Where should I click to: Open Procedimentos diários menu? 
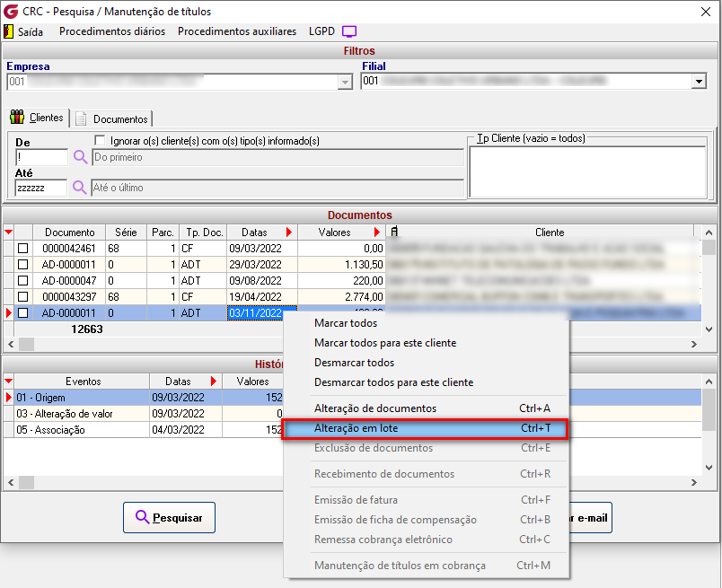coord(112,31)
